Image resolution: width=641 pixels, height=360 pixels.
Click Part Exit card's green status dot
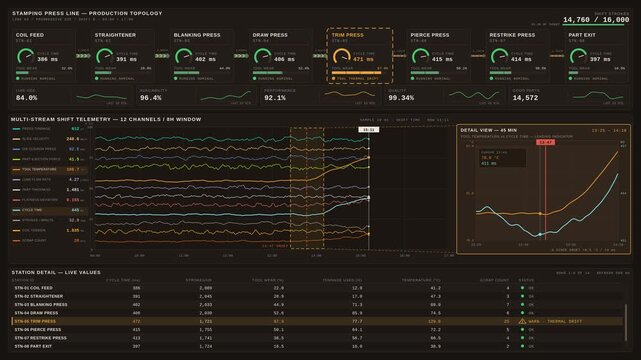[x=570, y=78]
